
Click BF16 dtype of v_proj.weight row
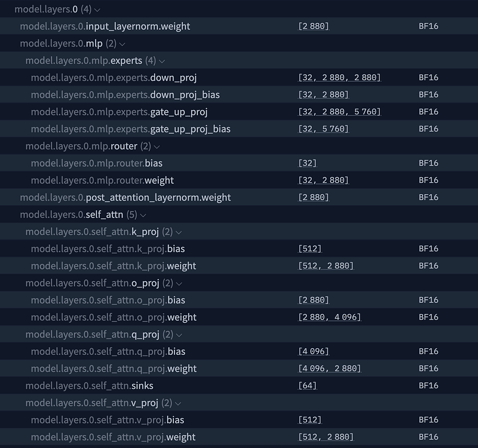tap(428, 437)
